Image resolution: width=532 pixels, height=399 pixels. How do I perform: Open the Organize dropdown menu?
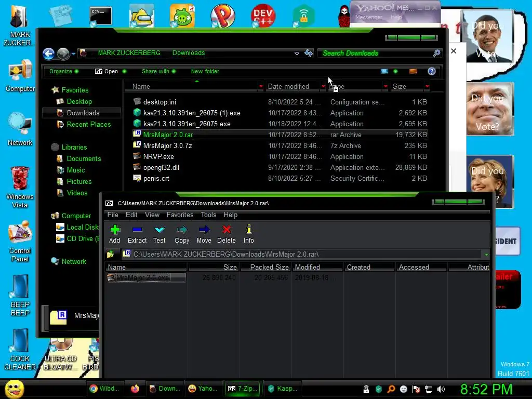(x=64, y=71)
